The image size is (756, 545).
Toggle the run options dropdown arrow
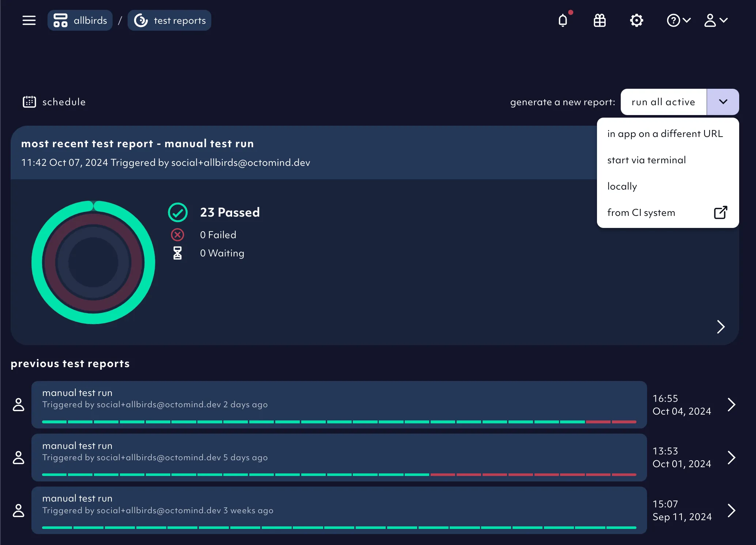click(723, 102)
